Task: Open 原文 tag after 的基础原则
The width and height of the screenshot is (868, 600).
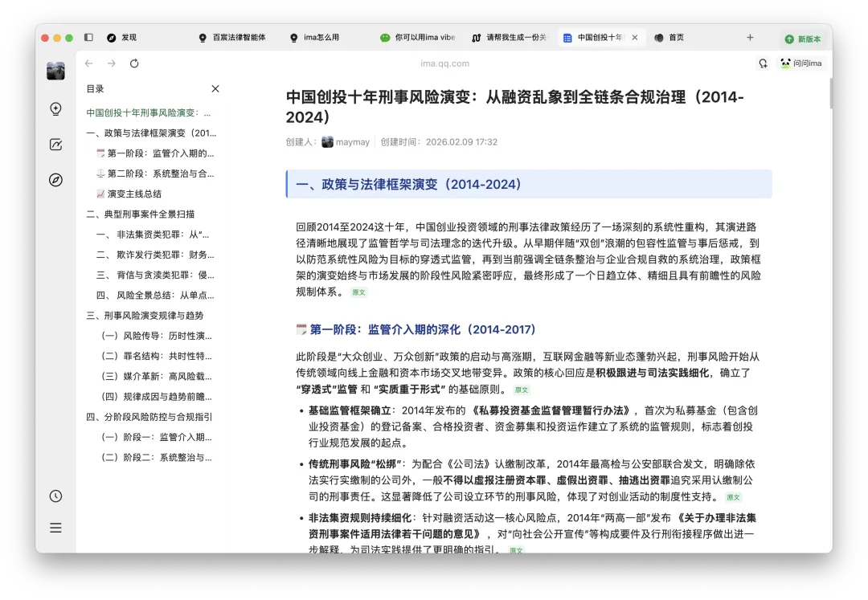Action: pyautogui.click(x=522, y=390)
